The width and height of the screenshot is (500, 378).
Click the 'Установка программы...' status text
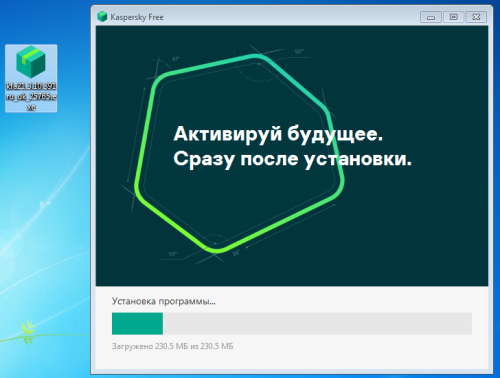[164, 301]
